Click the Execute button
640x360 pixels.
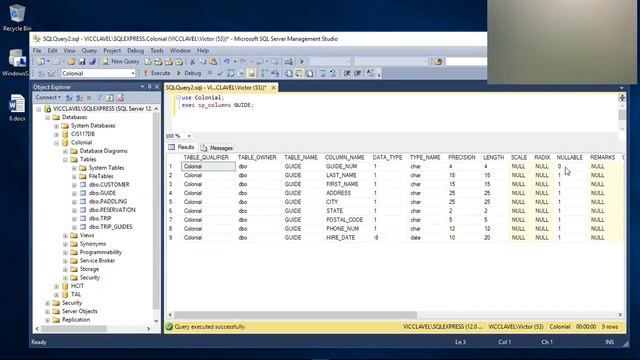coord(157,73)
